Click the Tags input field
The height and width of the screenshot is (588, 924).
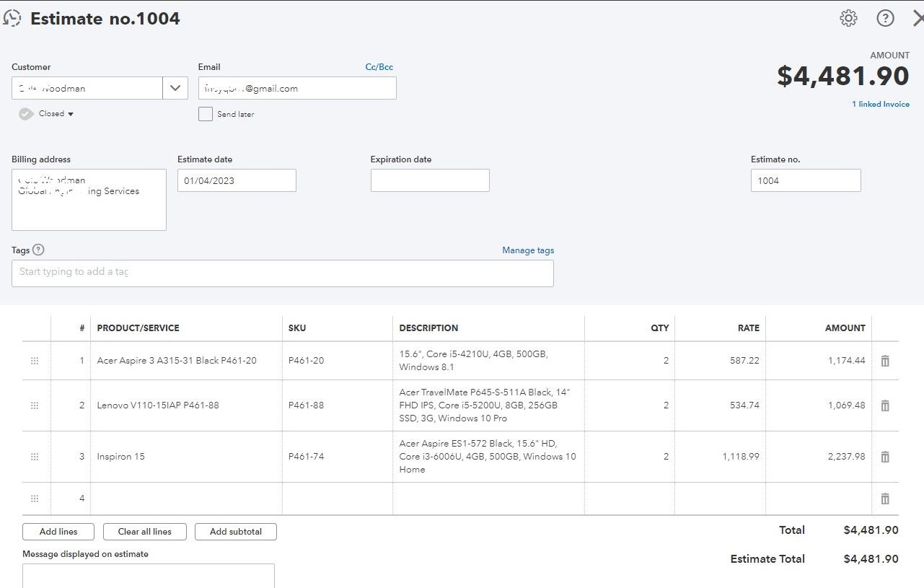[283, 273]
